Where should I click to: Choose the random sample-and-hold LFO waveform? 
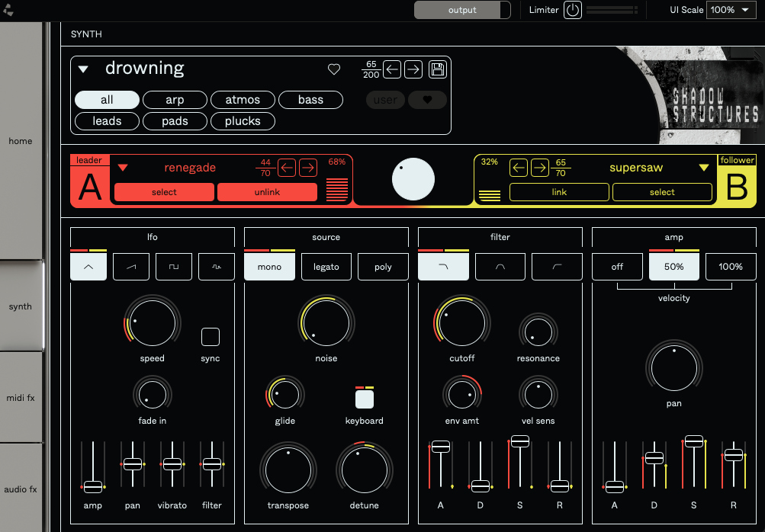(x=217, y=266)
